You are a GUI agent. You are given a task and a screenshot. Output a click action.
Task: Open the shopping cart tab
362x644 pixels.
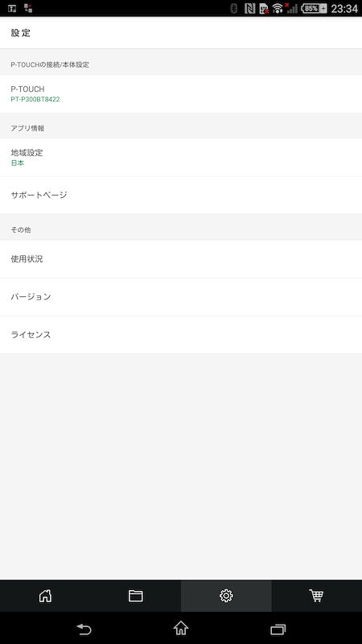tap(316, 596)
